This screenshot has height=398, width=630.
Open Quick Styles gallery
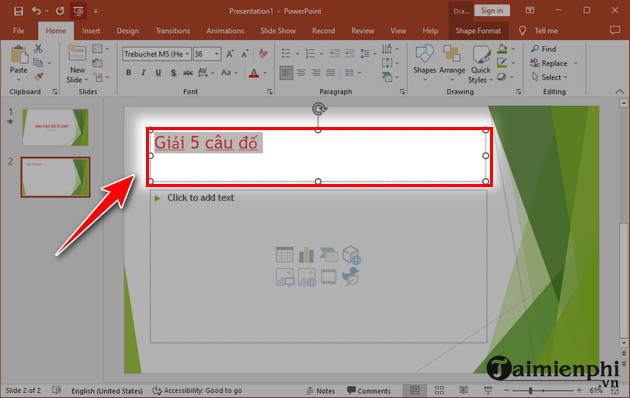(481, 64)
